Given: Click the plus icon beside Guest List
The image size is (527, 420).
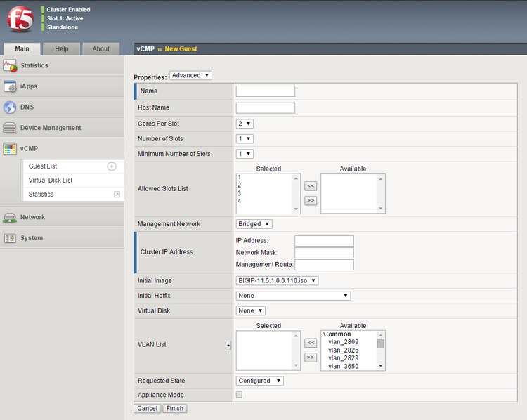Looking at the screenshot, I should tap(111, 166).
